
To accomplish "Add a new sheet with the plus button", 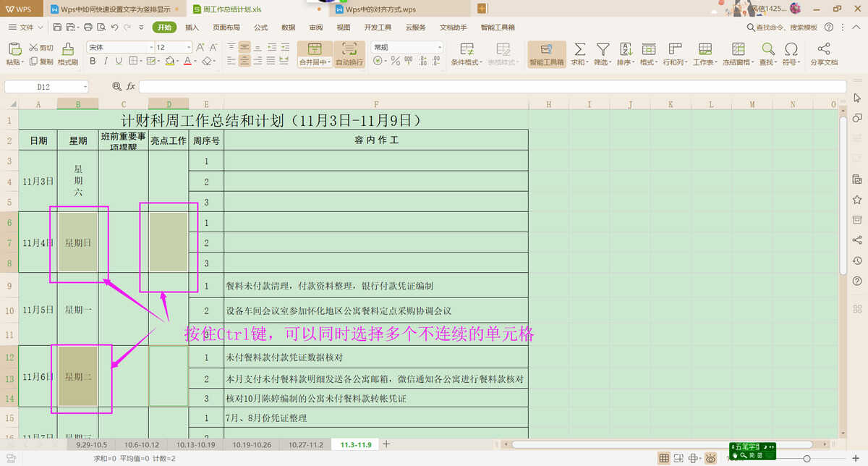I will (x=386, y=444).
